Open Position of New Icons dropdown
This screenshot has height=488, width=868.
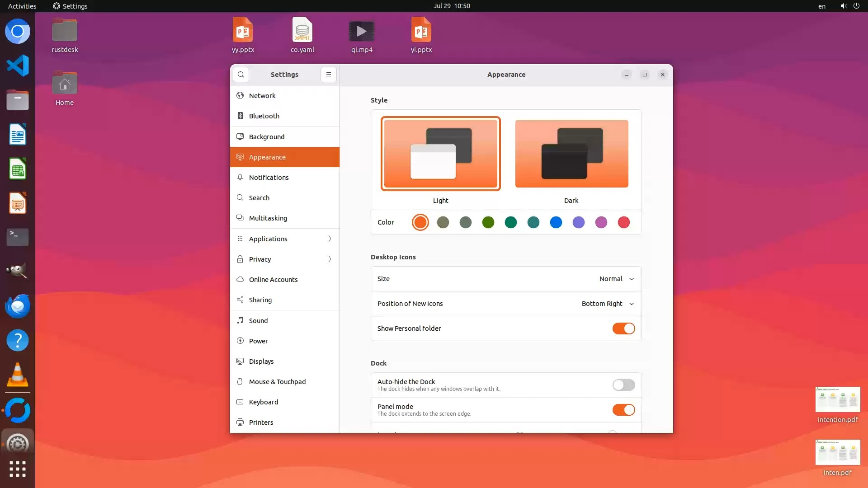click(608, 304)
